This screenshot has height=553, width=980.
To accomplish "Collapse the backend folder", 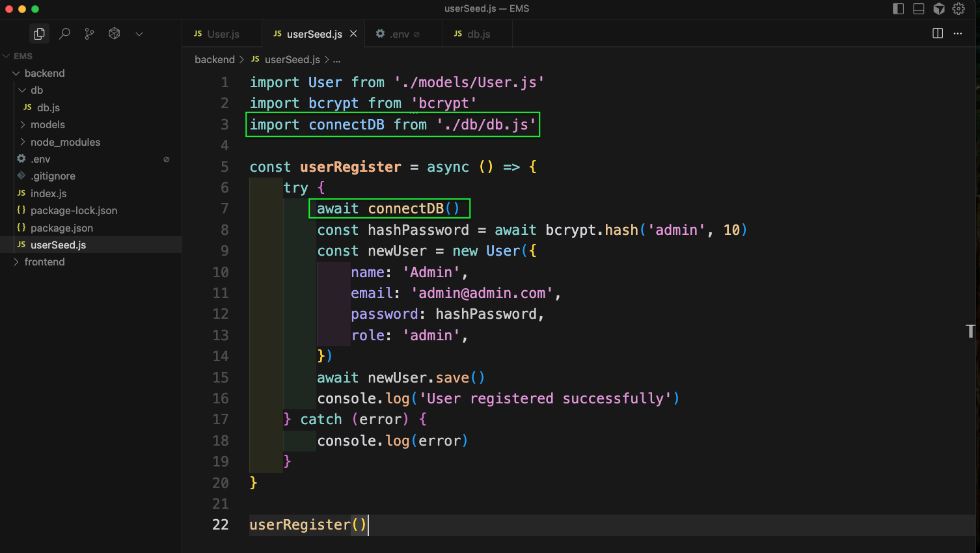I will pyautogui.click(x=44, y=73).
